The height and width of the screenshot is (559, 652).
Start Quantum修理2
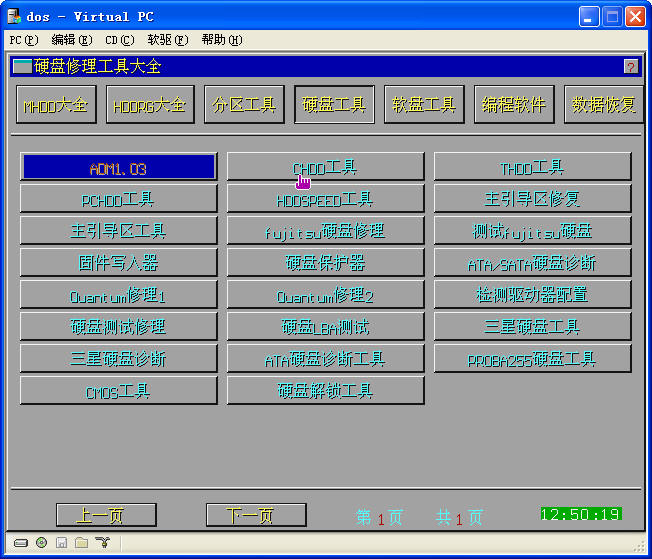pyautogui.click(x=326, y=294)
